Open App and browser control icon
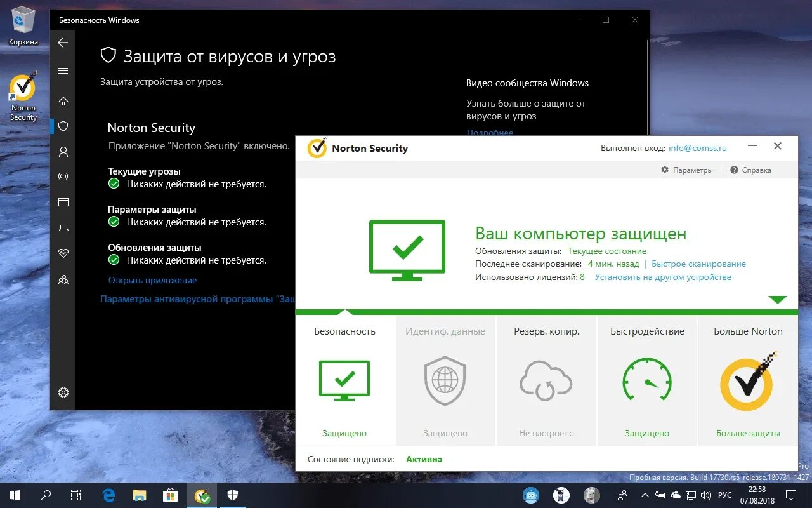The width and height of the screenshot is (812, 508). pyautogui.click(x=63, y=203)
